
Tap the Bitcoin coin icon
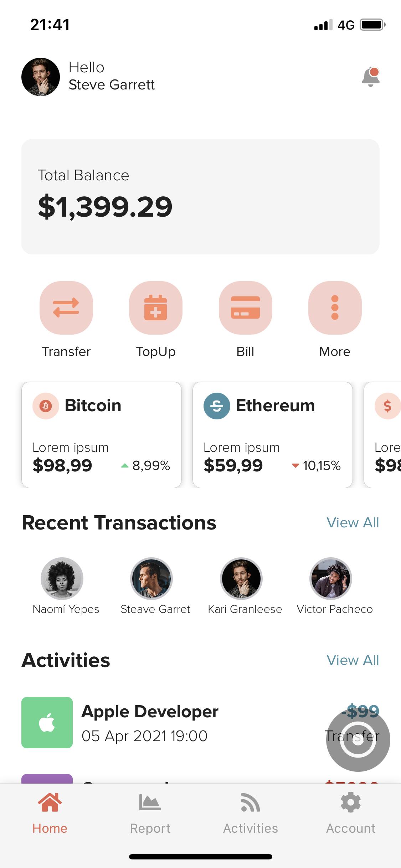[46, 406]
